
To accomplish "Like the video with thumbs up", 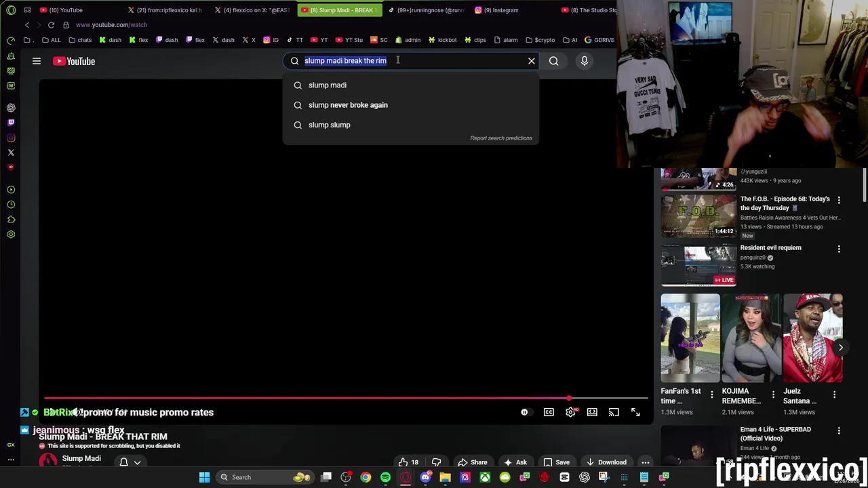I will click(x=409, y=462).
